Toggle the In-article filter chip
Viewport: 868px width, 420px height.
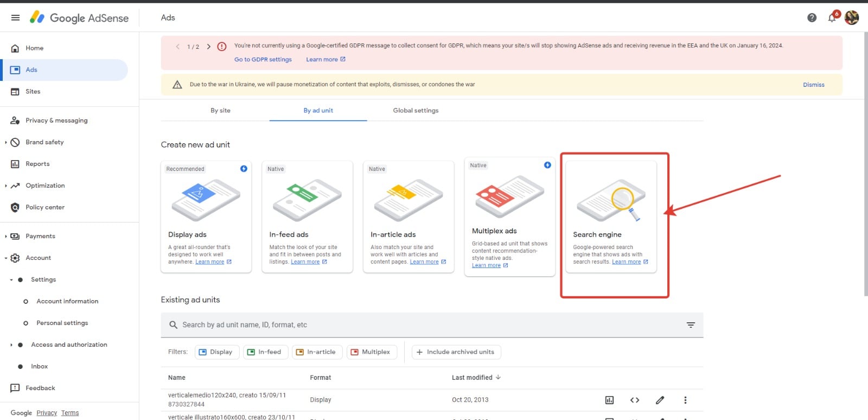[317, 352]
